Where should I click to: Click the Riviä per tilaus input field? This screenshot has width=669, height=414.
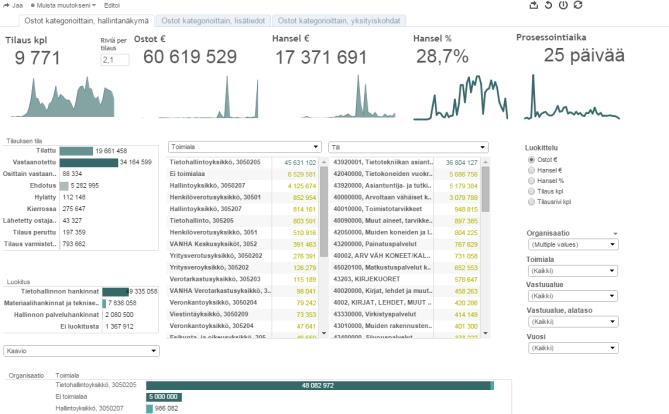coord(115,60)
